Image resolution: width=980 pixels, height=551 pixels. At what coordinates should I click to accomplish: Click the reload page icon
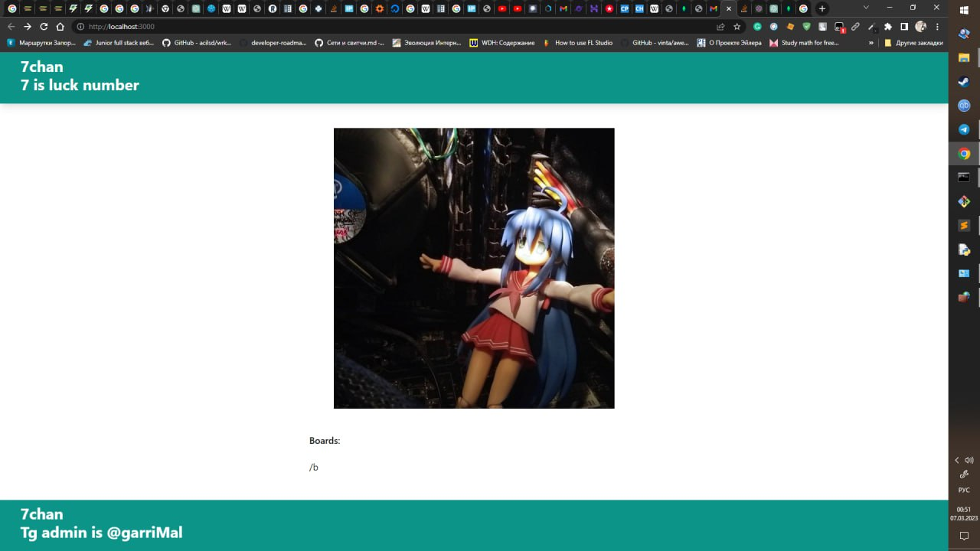(x=44, y=25)
